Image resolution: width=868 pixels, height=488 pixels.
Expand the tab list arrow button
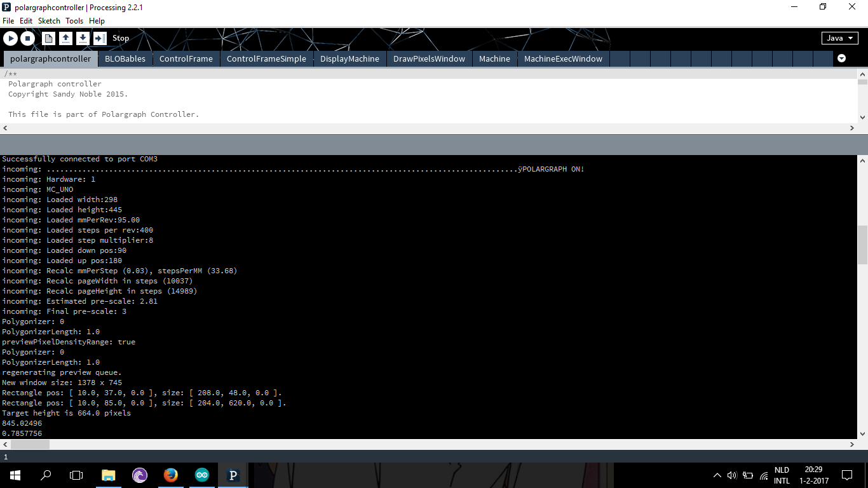point(841,58)
